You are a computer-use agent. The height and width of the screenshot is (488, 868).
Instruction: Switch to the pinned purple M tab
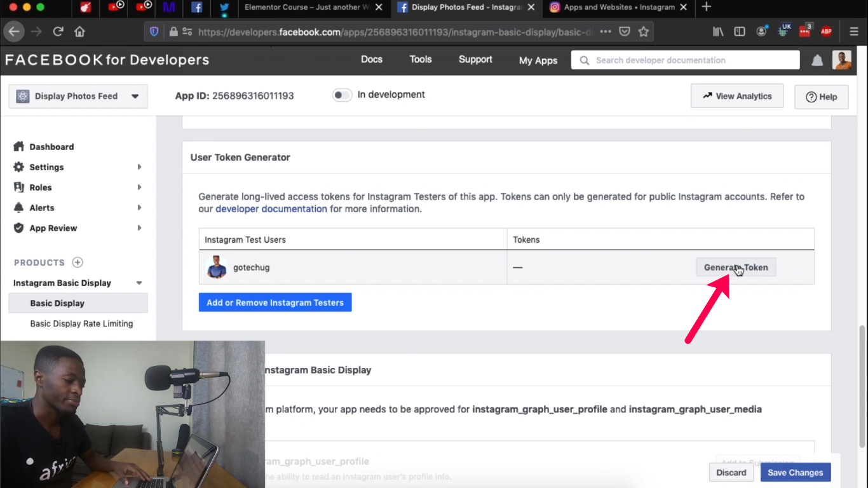pos(168,8)
